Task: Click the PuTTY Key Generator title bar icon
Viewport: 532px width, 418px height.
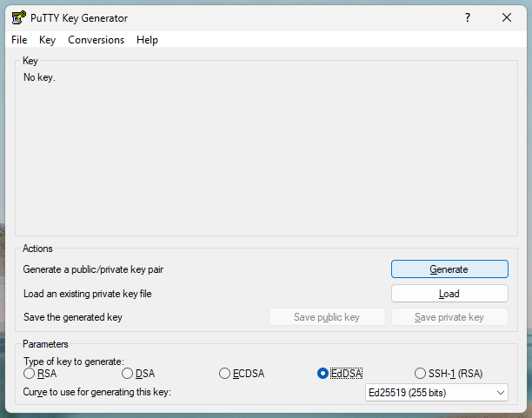Action: pos(18,17)
